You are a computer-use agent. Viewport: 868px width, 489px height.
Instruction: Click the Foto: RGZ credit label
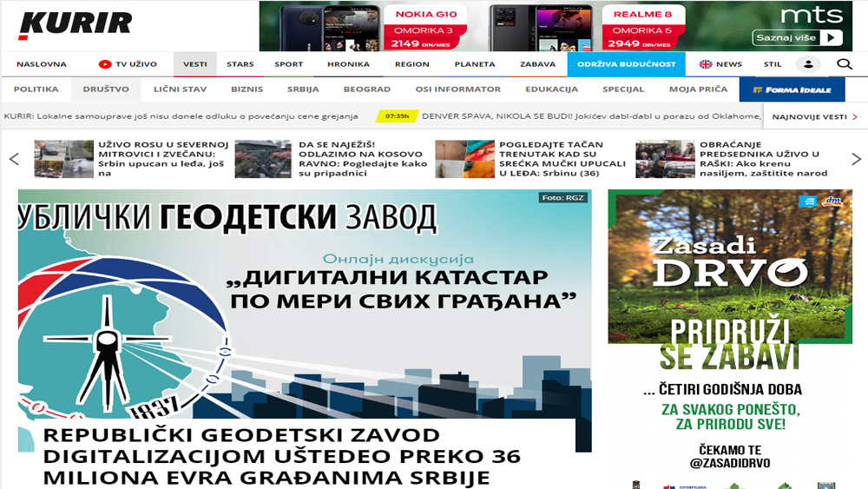pyautogui.click(x=562, y=198)
